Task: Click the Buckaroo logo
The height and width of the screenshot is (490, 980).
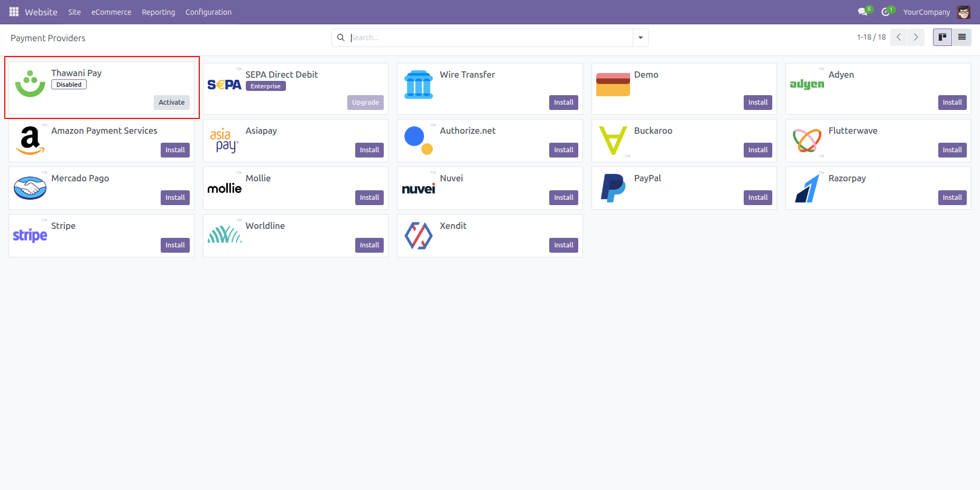Action: (x=613, y=140)
